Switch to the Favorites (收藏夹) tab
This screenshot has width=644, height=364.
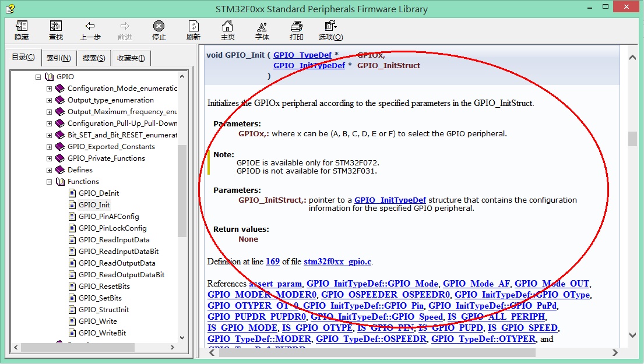click(x=131, y=58)
